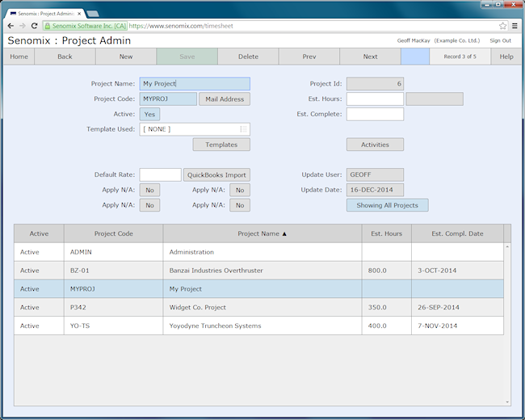Advance to the Next record
Screen dimensions: 525x420
(370, 57)
